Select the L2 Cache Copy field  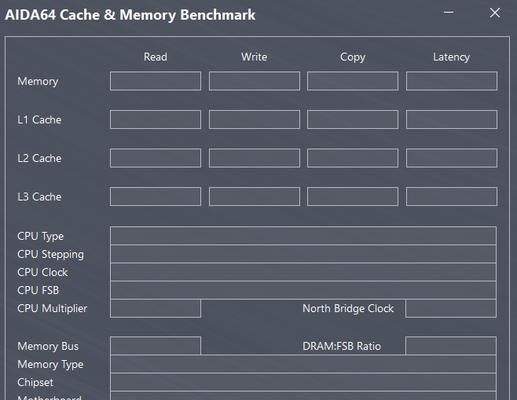pyautogui.click(x=353, y=158)
